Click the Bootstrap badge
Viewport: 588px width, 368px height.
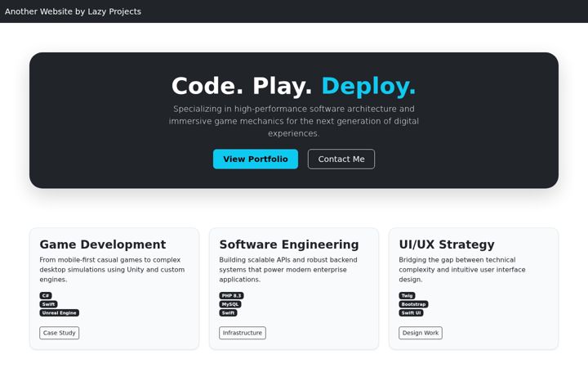[413, 304]
